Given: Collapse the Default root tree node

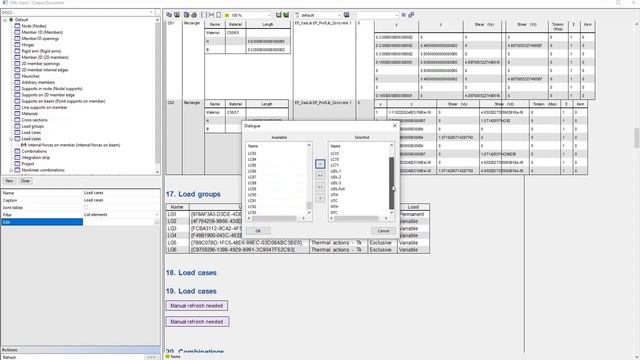Looking at the screenshot, I should 5,20.
